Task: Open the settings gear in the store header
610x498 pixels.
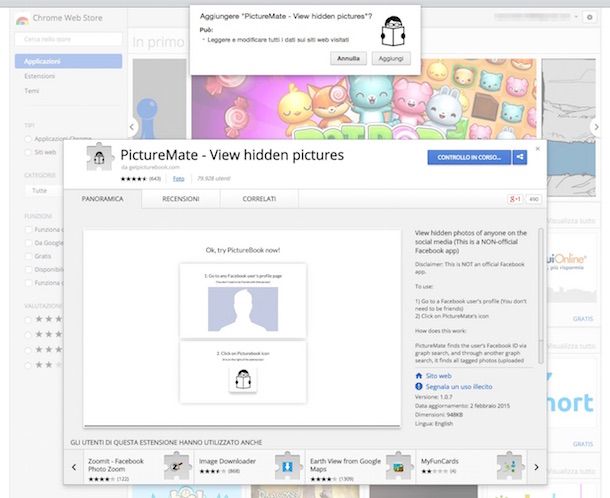Action: click(x=590, y=17)
